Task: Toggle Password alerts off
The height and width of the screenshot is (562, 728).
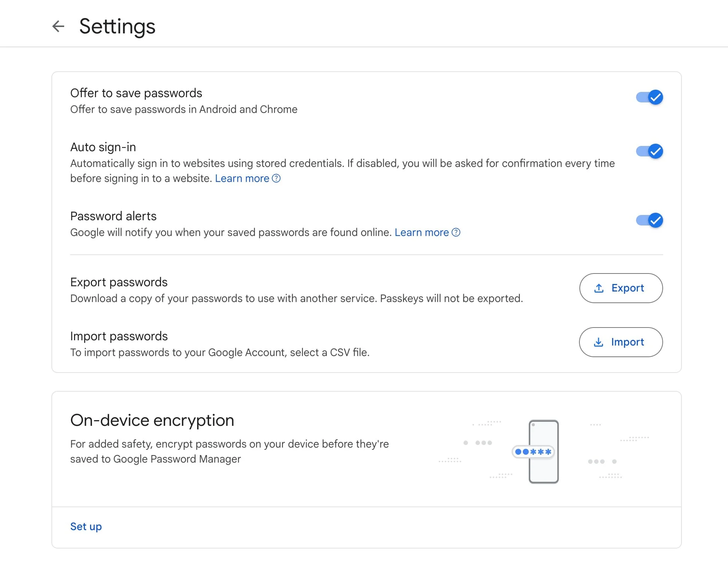Action: (649, 221)
